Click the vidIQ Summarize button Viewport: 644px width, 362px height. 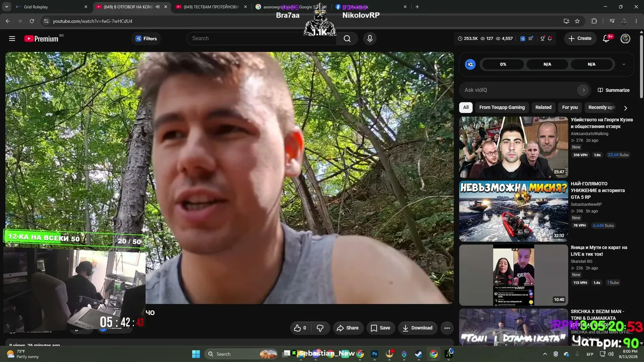(614, 90)
